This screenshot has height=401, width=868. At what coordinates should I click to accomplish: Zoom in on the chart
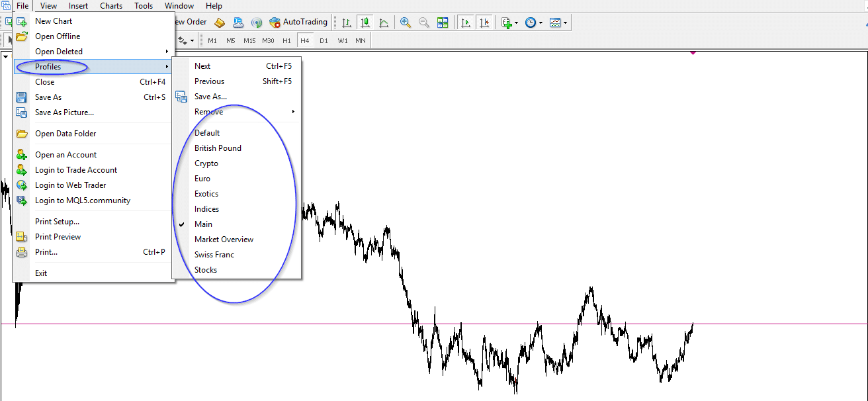pyautogui.click(x=406, y=22)
